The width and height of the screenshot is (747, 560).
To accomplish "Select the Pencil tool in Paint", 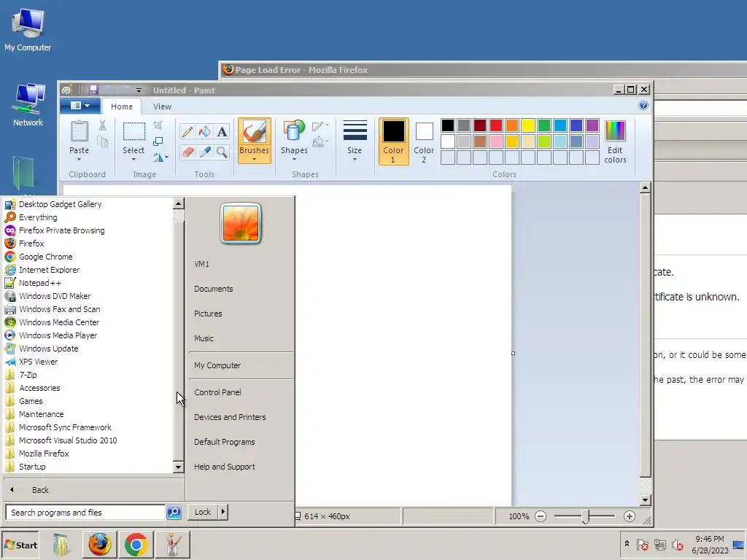I will tap(187, 131).
